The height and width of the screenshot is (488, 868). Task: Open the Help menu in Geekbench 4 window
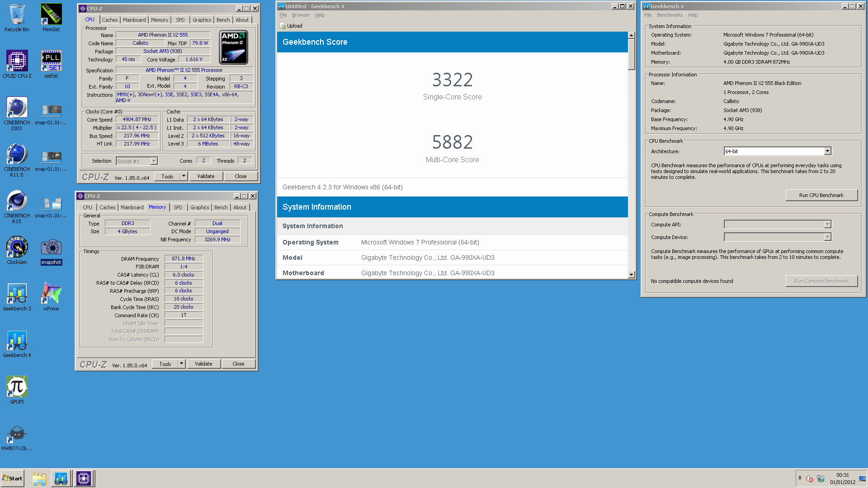click(693, 15)
